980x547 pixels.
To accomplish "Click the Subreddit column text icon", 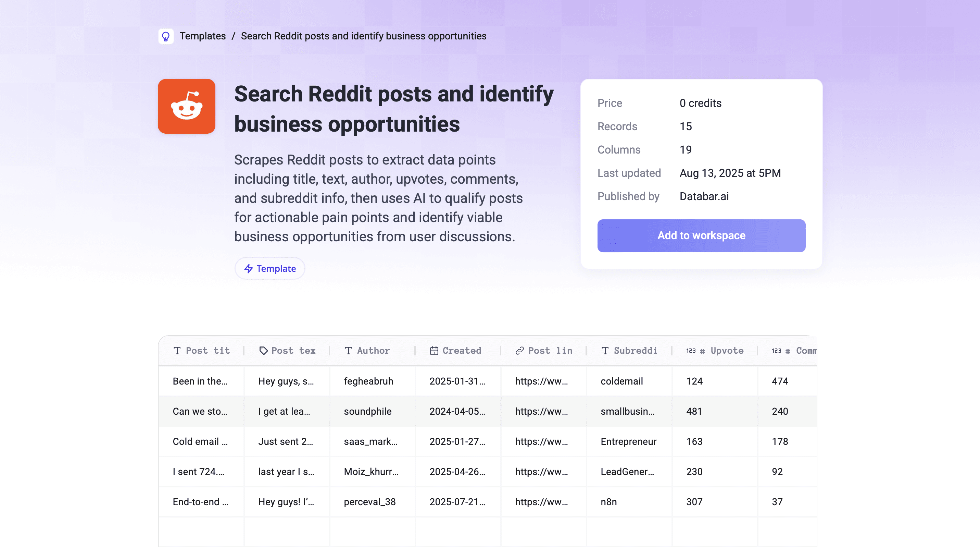I will (605, 351).
